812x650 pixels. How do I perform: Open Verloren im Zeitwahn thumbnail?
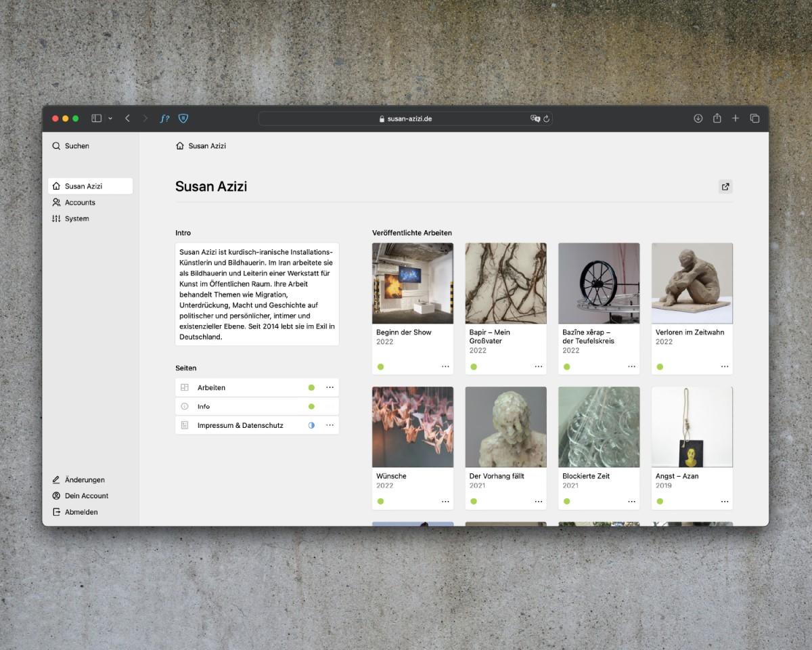coord(692,283)
